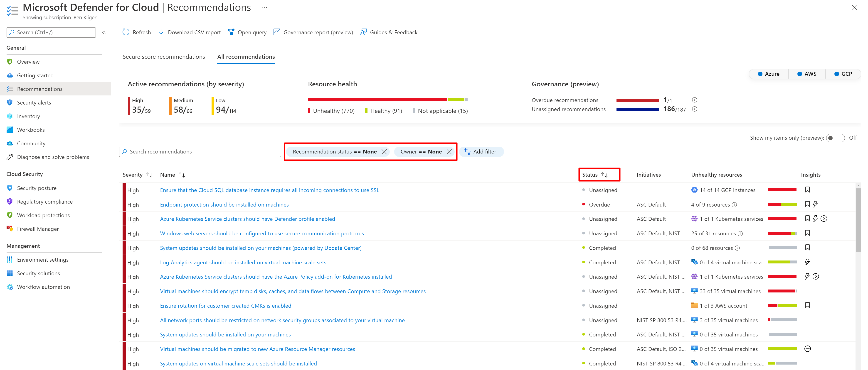Click the Add filter button
The height and width of the screenshot is (370, 868).
tap(481, 152)
